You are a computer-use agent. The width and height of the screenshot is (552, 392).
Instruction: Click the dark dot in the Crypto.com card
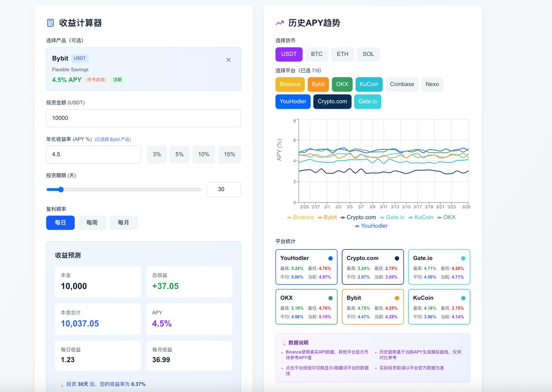point(397,259)
